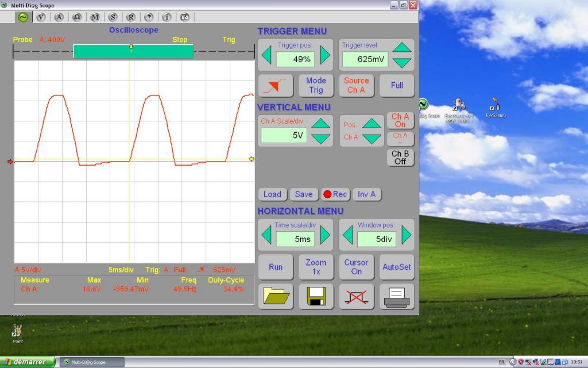
Task: Shift Window pos. right
Action: 406,235
